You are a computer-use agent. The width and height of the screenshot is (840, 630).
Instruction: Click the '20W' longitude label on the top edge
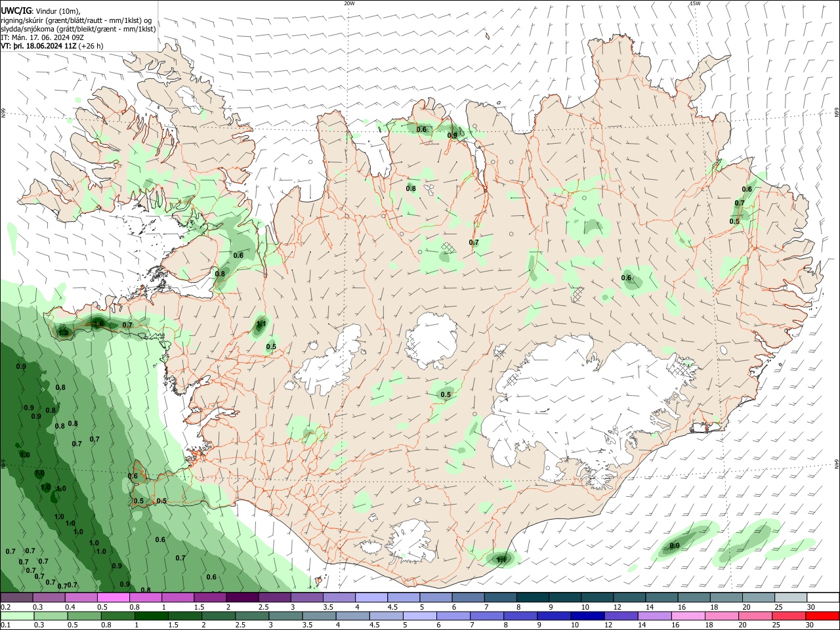[349, 3]
